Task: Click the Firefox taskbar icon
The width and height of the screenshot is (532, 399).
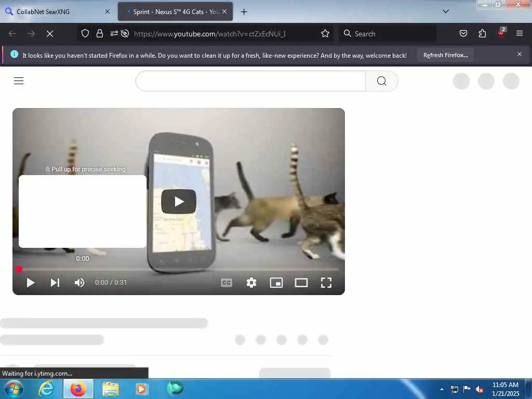Action: (x=78, y=389)
